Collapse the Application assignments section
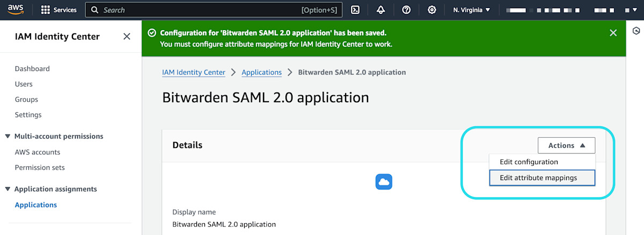The image size is (644, 235). (x=8, y=189)
